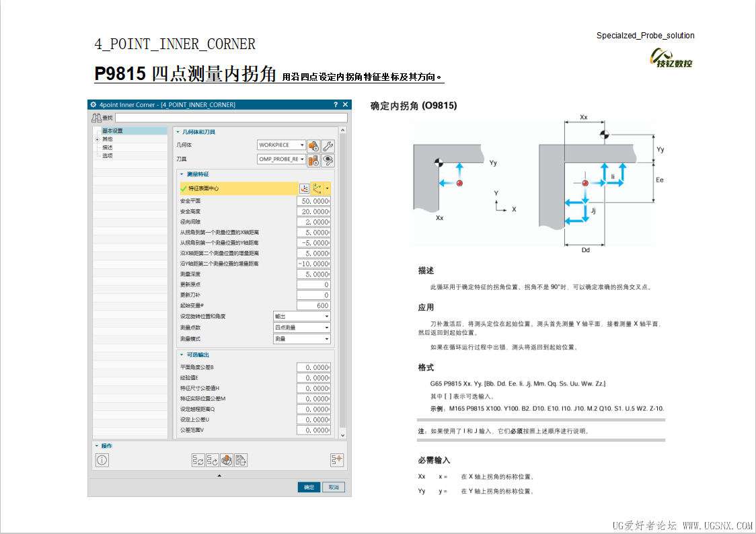Open the 刀具 OMP_PROBE dropdown
Viewport: 756px width, 534px height.
coord(282,159)
